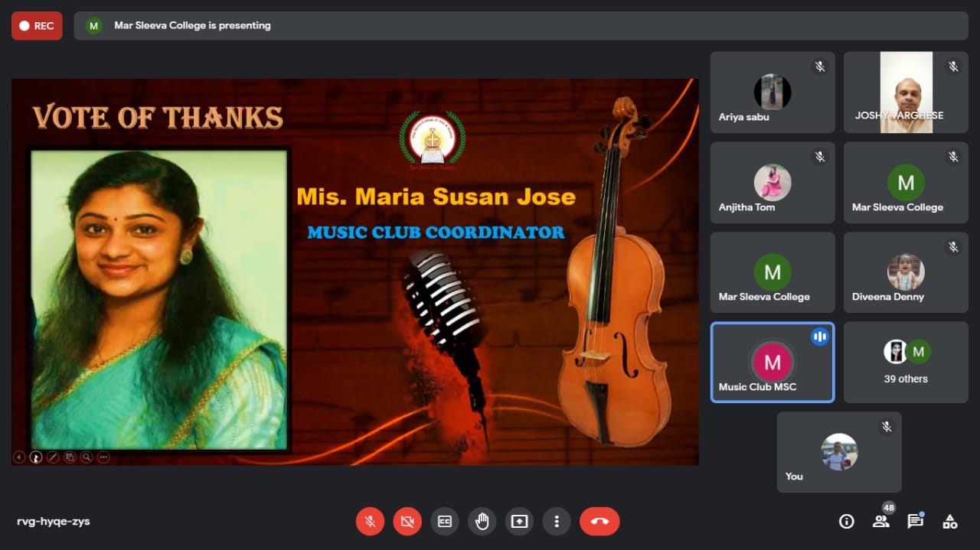Turn on your camera
Screen dimensions: 980x550
[407, 522]
